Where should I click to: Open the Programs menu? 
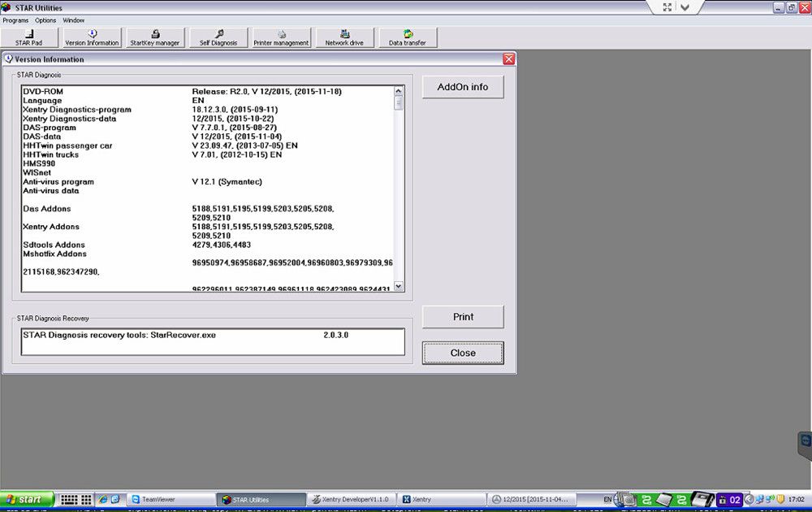click(x=15, y=20)
